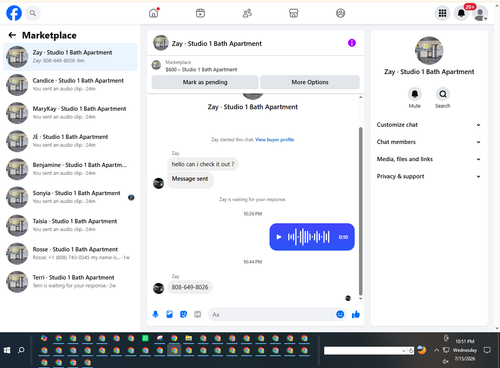Open the Taisia conversation

click(x=70, y=225)
